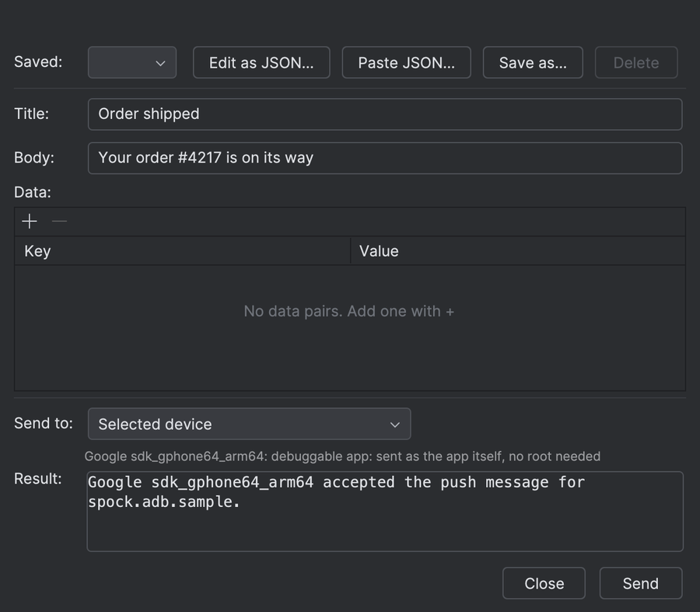Click Edit as JSON button

[x=261, y=62]
